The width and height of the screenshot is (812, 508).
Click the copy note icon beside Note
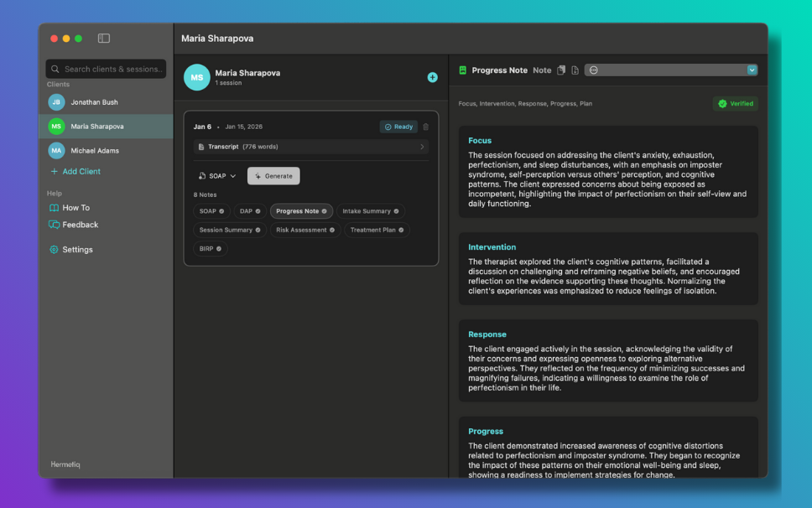pyautogui.click(x=561, y=70)
